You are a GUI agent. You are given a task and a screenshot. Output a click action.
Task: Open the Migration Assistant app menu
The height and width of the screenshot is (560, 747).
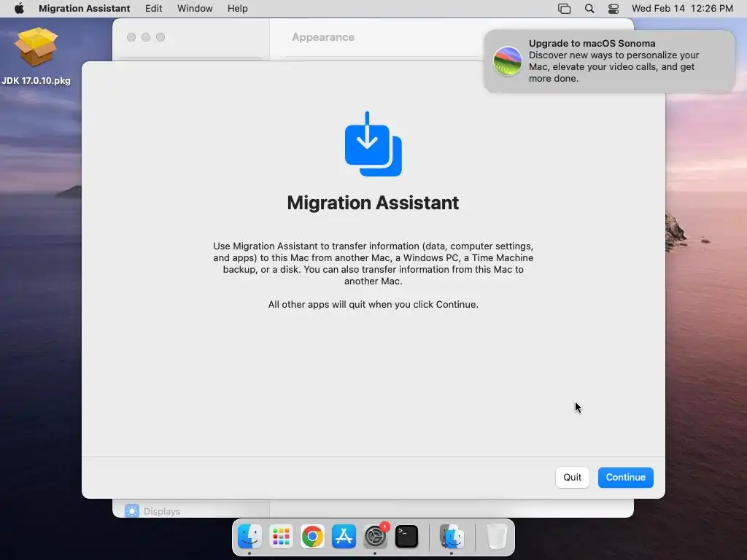[85, 8]
